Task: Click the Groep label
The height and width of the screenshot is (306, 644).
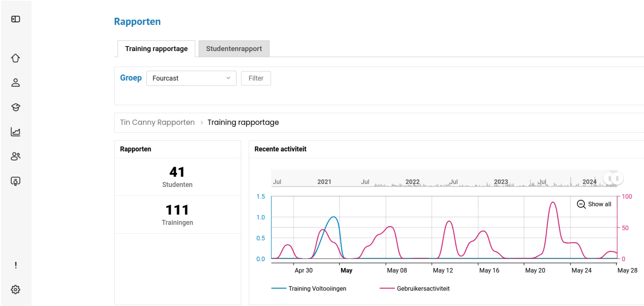Action: tap(131, 78)
